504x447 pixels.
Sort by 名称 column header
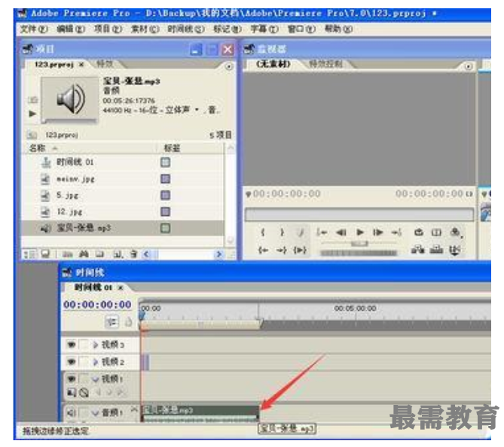[x=37, y=148]
